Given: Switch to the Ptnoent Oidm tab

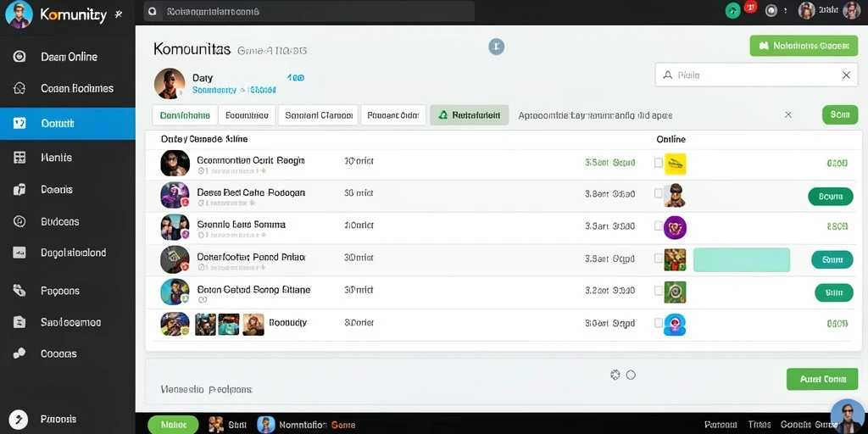Looking at the screenshot, I should pos(393,115).
